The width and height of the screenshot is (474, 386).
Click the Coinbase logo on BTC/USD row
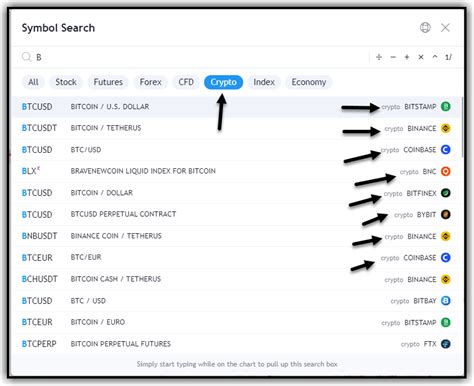(x=446, y=150)
